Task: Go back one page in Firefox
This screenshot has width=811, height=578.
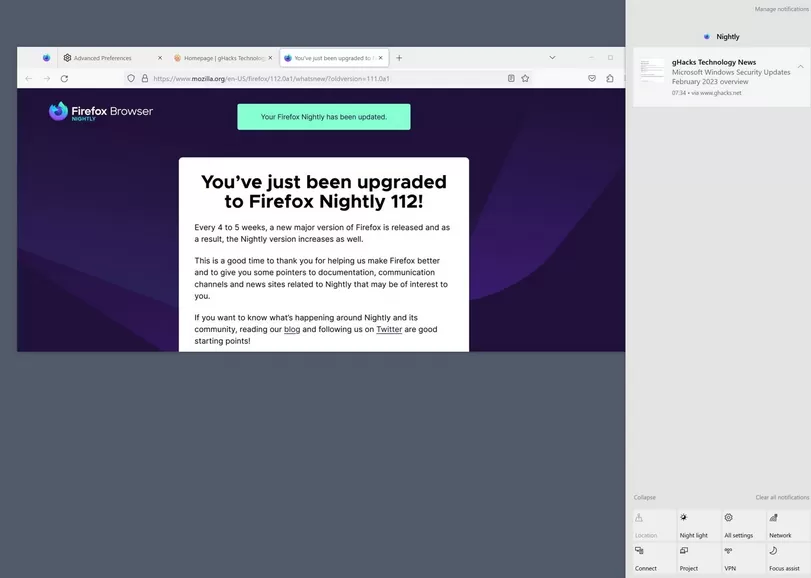Action: pyautogui.click(x=28, y=79)
